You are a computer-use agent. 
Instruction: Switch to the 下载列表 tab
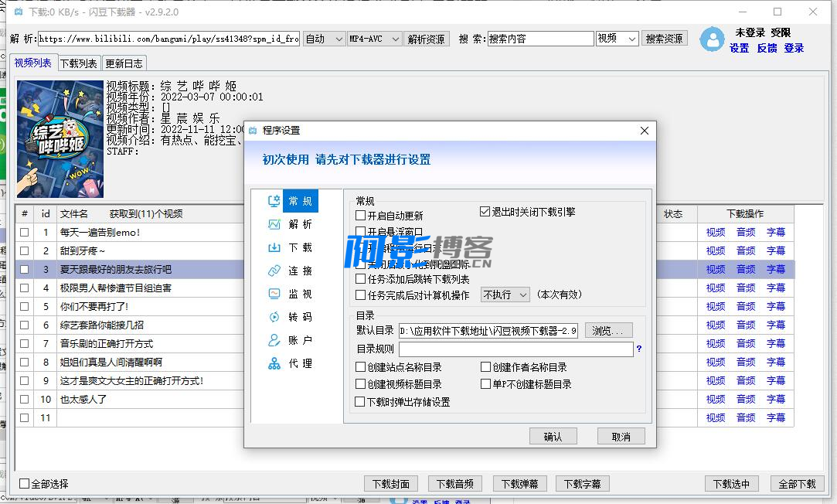pos(79,63)
